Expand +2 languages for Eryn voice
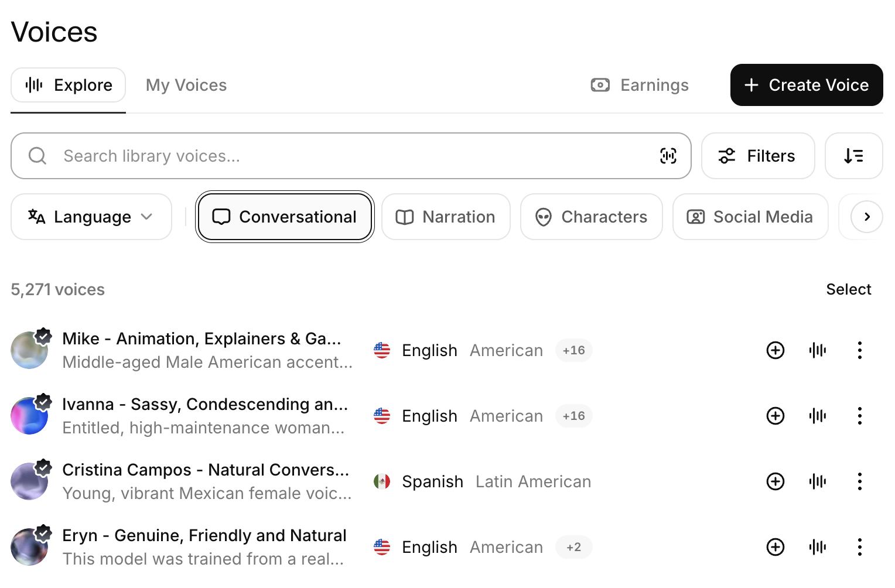This screenshot has width=895, height=588. (574, 547)
